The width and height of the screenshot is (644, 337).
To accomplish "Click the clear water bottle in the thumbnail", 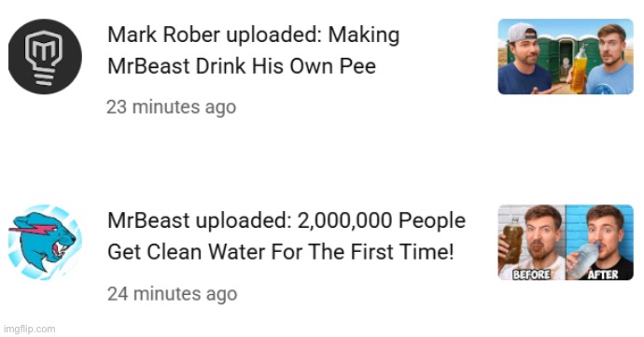I will pos(583,260).
